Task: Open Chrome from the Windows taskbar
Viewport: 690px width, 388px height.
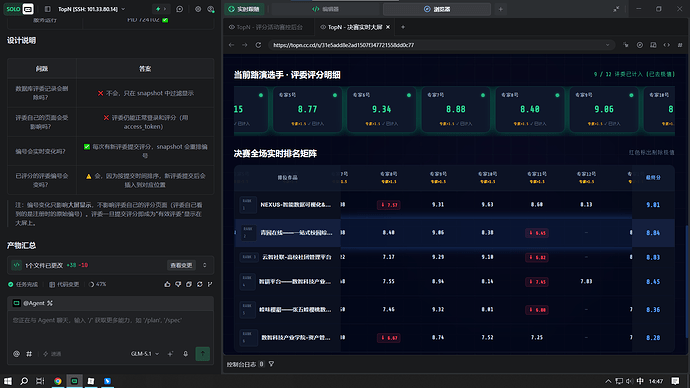Action: click(x=58, y=381)
